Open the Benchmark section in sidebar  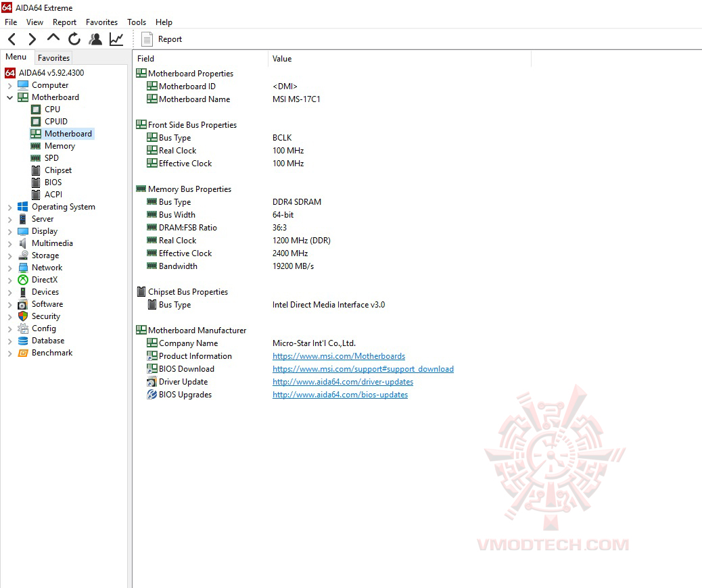pos(52,352)
